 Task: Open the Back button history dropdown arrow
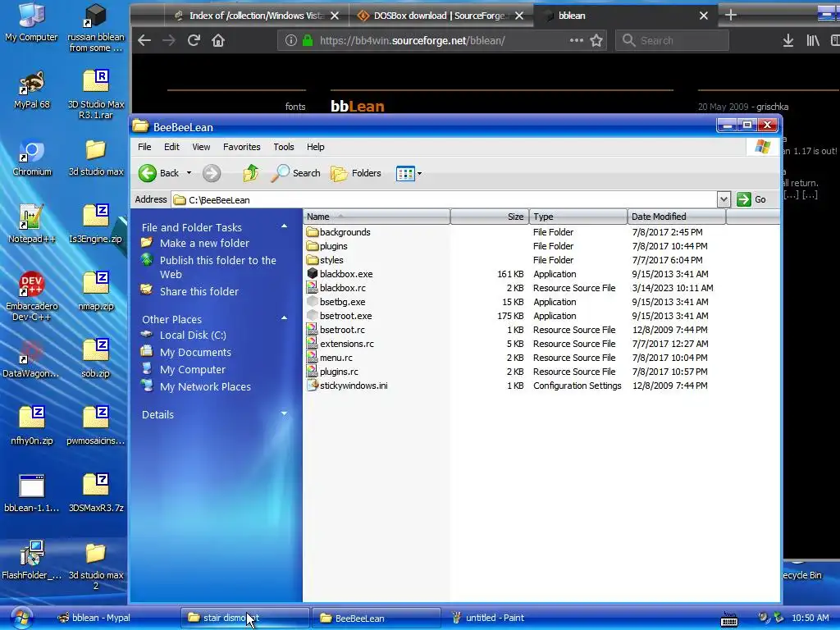[x=189, y=173]
